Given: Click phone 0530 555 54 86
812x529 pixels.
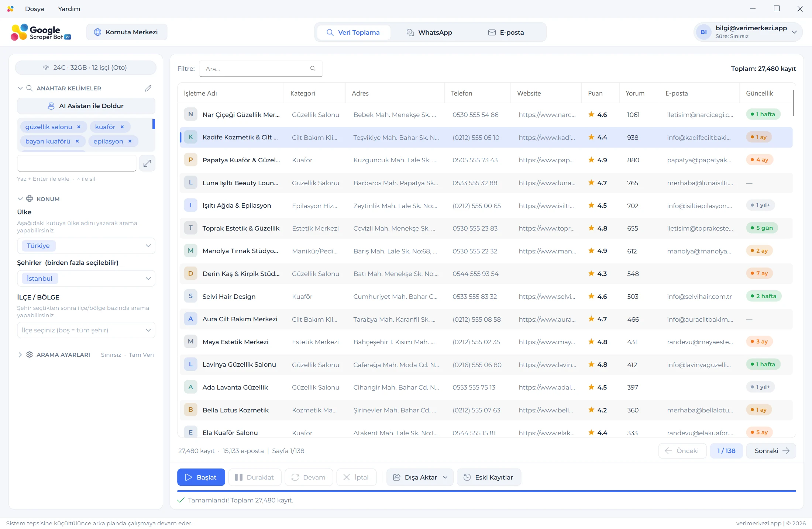Looking at the screenshot, I should (x=475, y=115).
